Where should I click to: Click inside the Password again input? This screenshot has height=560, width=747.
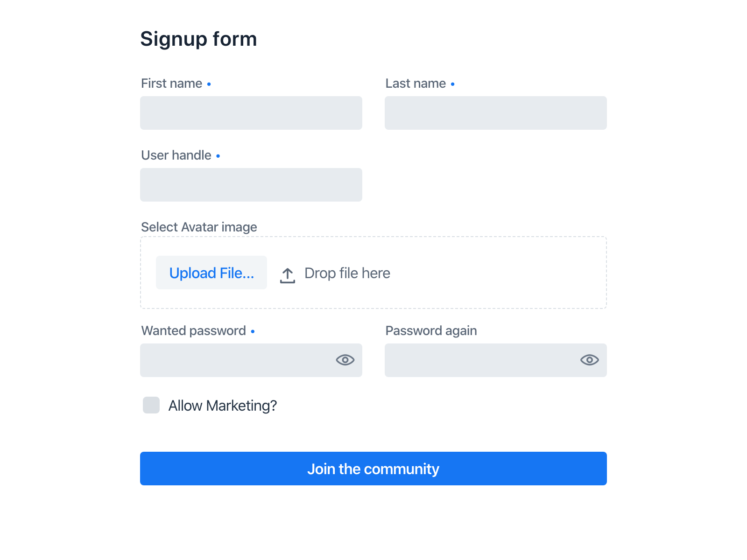pyautogui.click(x=476, y=360)
